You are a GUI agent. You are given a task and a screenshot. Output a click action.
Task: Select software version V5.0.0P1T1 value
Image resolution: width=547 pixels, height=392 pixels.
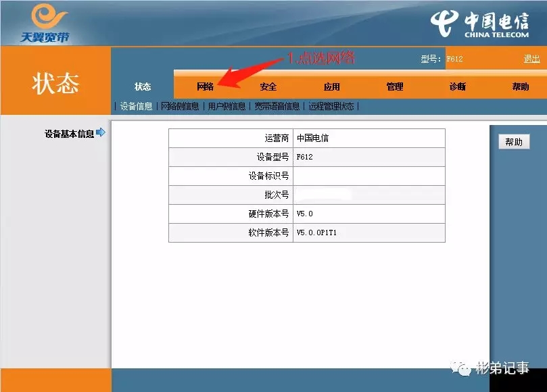(x=316, y=232)
